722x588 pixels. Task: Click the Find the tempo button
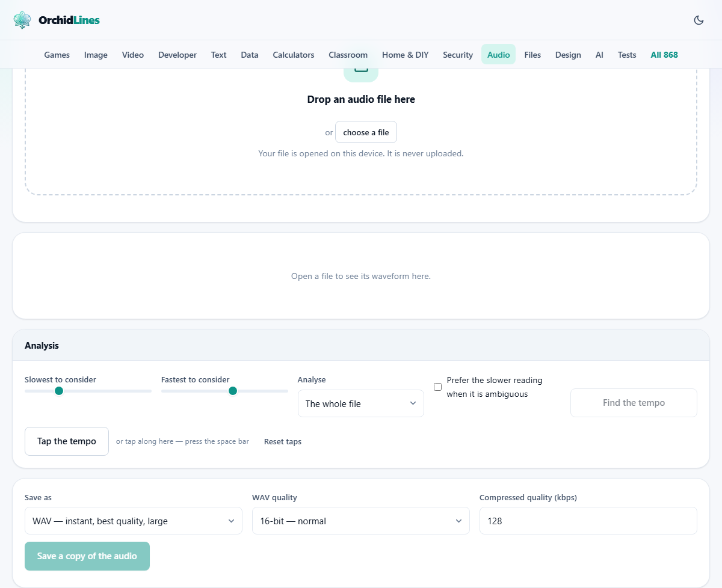click(x=634, y=403)
